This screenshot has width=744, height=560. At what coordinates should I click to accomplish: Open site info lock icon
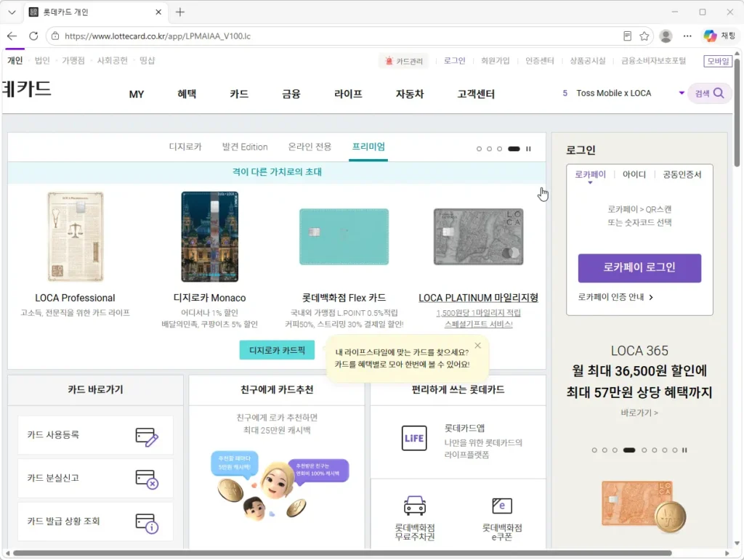pos(55,36)
